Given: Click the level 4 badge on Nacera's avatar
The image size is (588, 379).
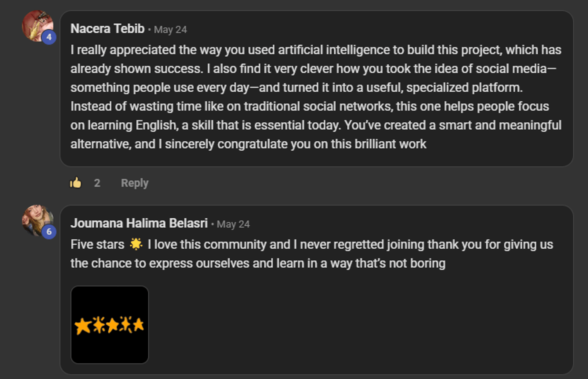Looking at the screenshot, I should [x=49, y=37].
